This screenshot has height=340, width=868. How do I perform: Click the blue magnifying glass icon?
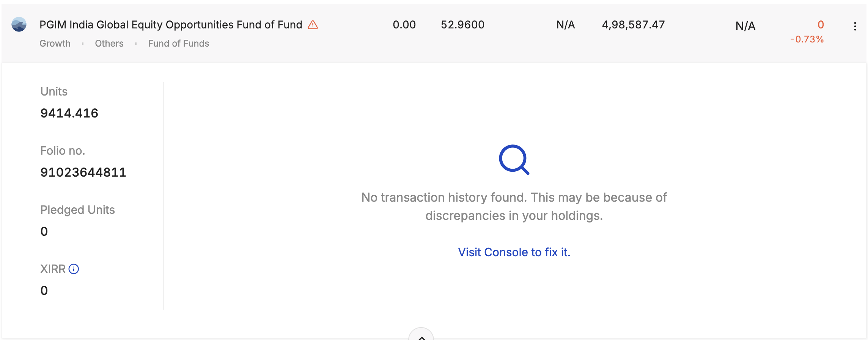pos(514,160)
